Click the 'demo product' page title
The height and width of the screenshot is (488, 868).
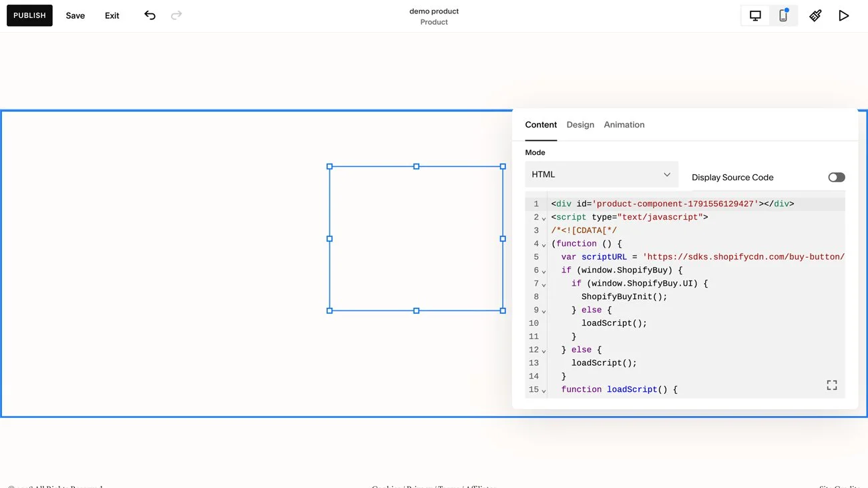tap(434, 11)
